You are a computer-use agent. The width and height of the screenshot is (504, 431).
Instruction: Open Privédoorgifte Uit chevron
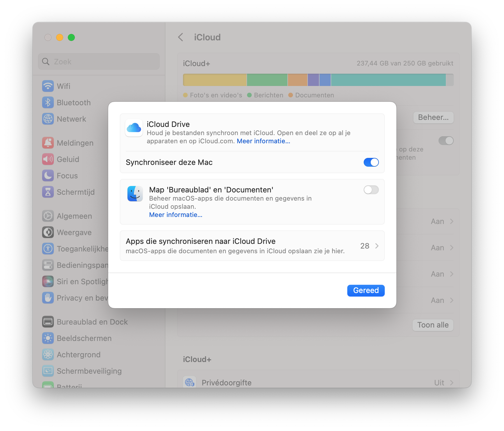point(452,383)
